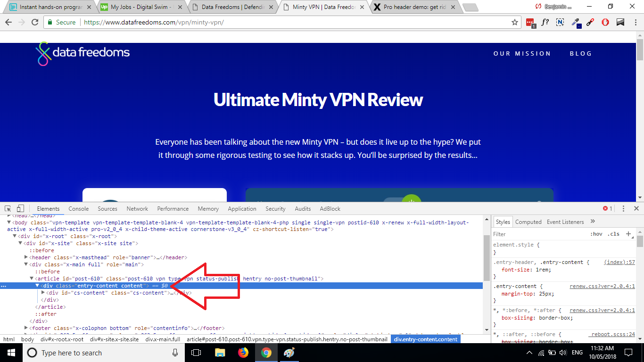Toggle the .cls class editor panel
The height and width of the screenshot is (362, 644).
tap(613, 234)
